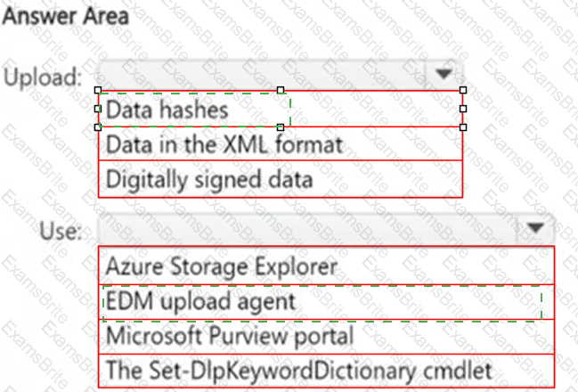Open the Upload dropdown arrow
The width and height of the screenshot is (578, 392).
[443, 74]
